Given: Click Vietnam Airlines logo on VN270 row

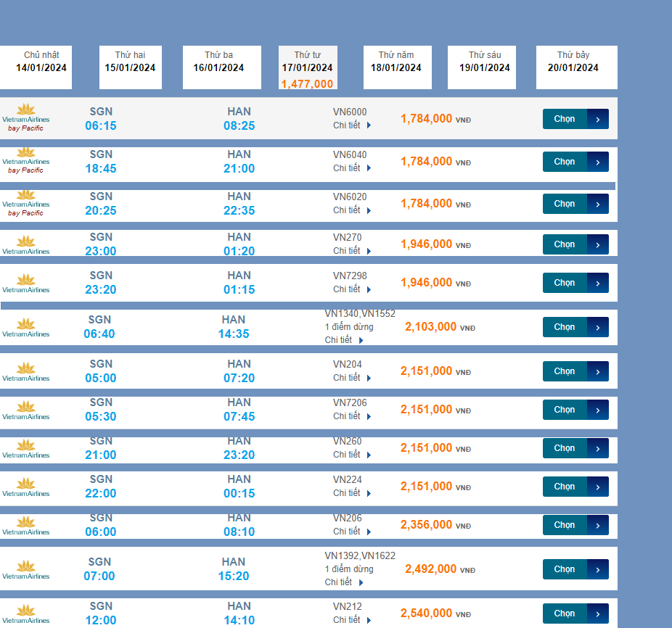Looking at the screenshot, I should pyautogui.click(x=25, y=245).
